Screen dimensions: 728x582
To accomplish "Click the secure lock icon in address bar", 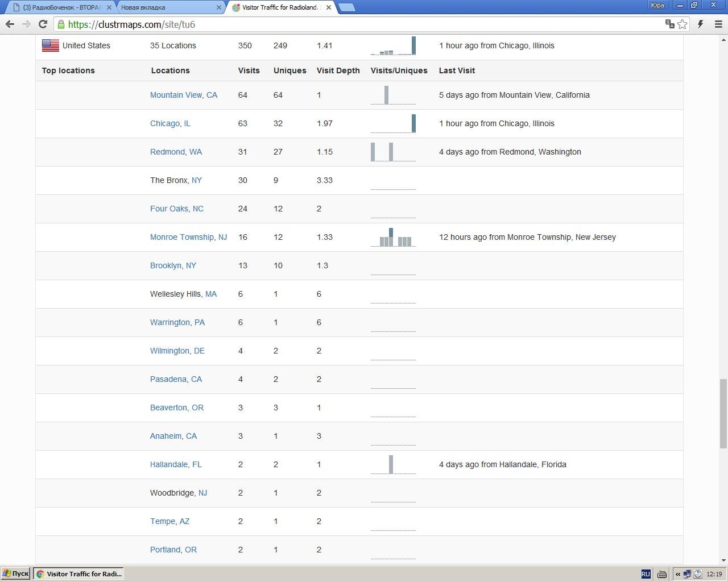I will (x=61, y=24).
